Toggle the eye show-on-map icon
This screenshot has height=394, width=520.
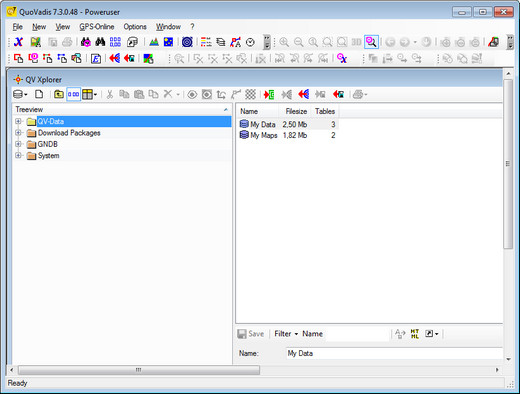tap(192, 95)
